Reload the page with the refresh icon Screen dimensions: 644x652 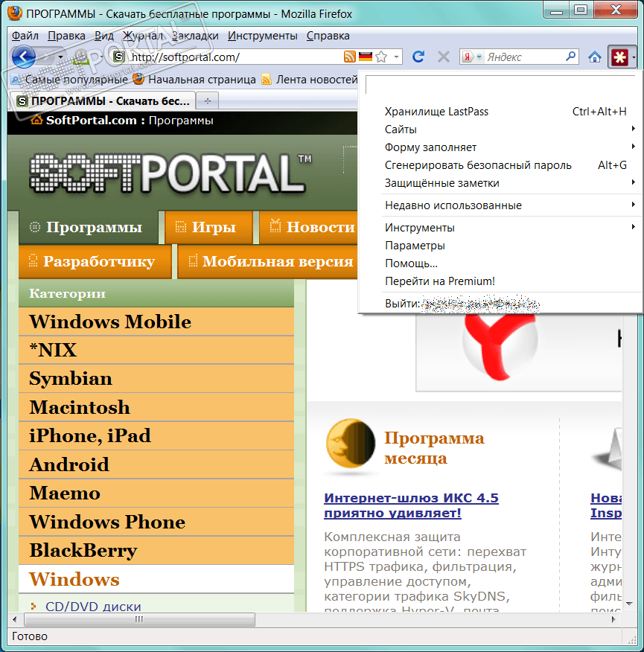pos(418,57)
